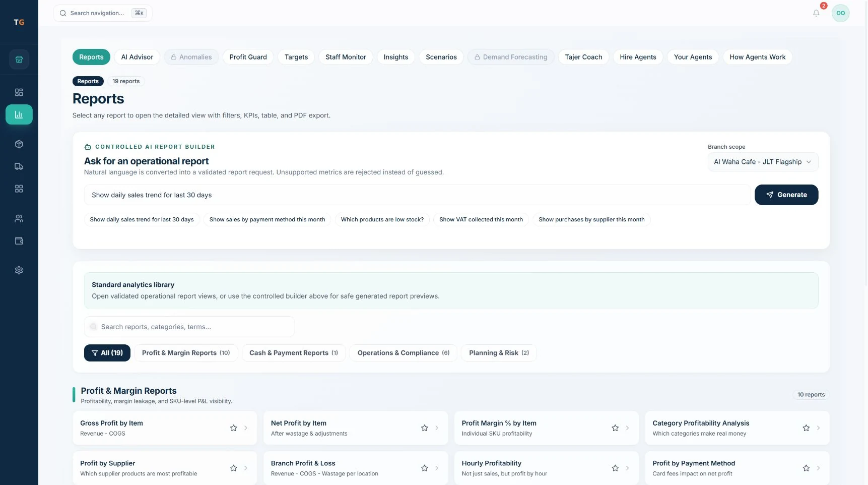Viewport: 868px width, 485px height.
Task: Open the settings gear sidebar icon
Action: [19, 270]
